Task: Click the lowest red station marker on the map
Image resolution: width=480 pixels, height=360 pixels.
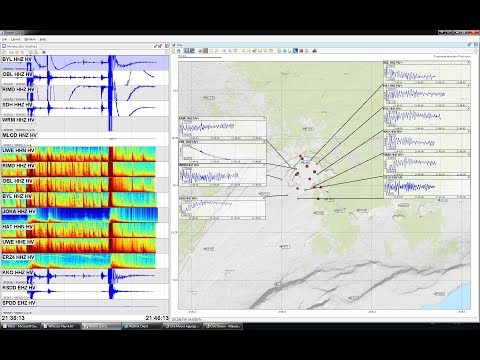Action: point(318,199)
